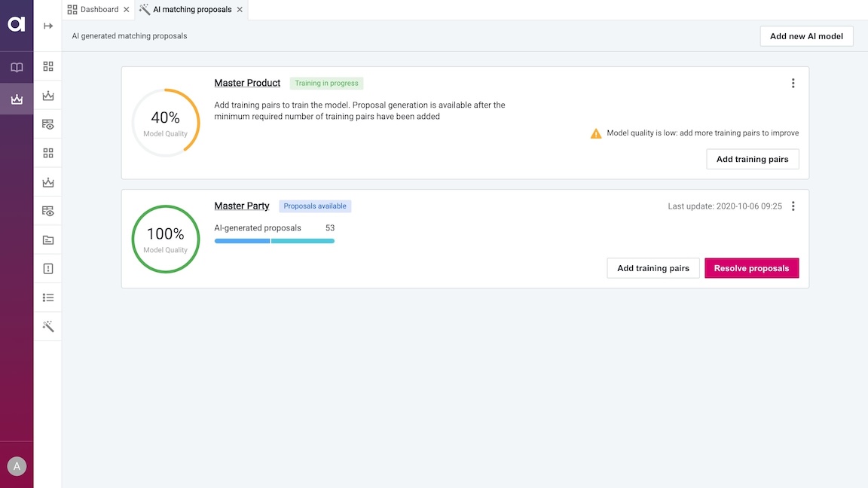This screenshot has width=868, height=488.
Task: Click the AI-generated proposals progress bar
Action: click(274, 241)
